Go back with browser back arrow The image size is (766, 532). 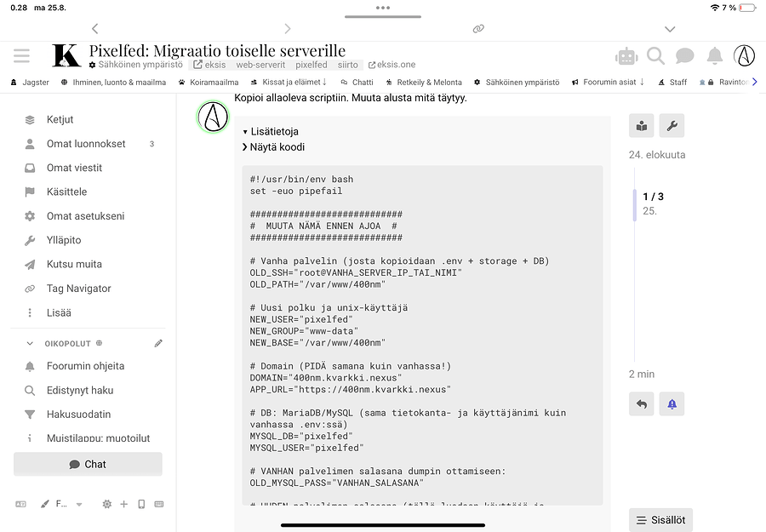[95, 29]
